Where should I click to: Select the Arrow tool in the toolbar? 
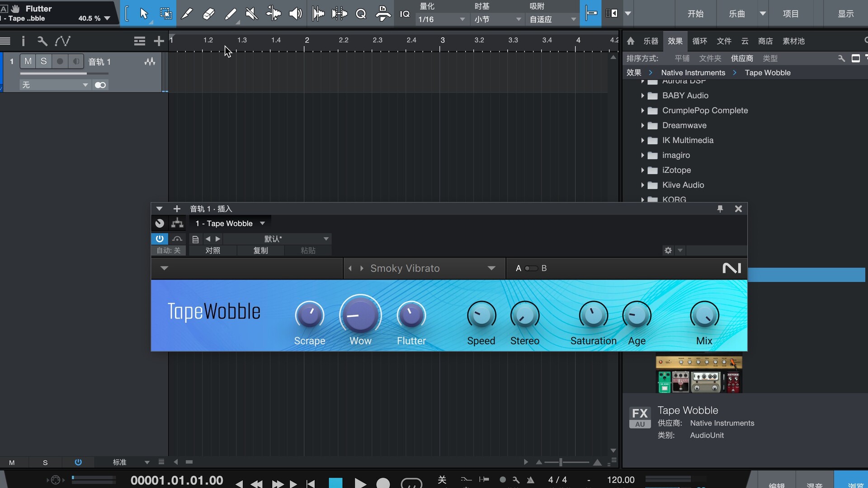144,14
